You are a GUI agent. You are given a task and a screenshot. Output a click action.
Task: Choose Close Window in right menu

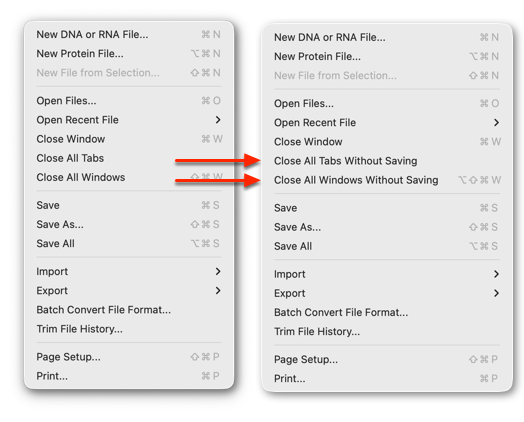387,142
